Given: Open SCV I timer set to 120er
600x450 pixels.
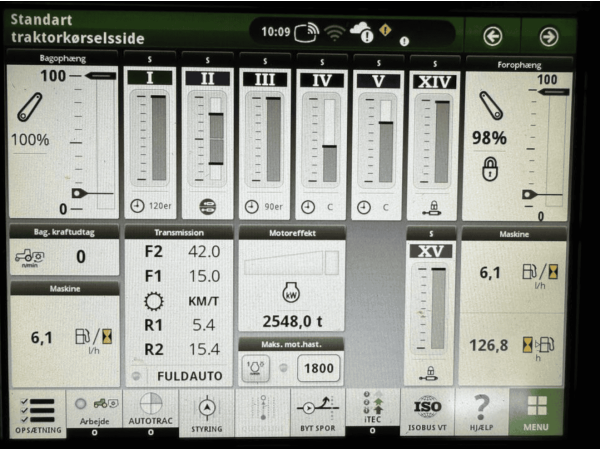Looking at the screenshot, I should coord(150,206).
